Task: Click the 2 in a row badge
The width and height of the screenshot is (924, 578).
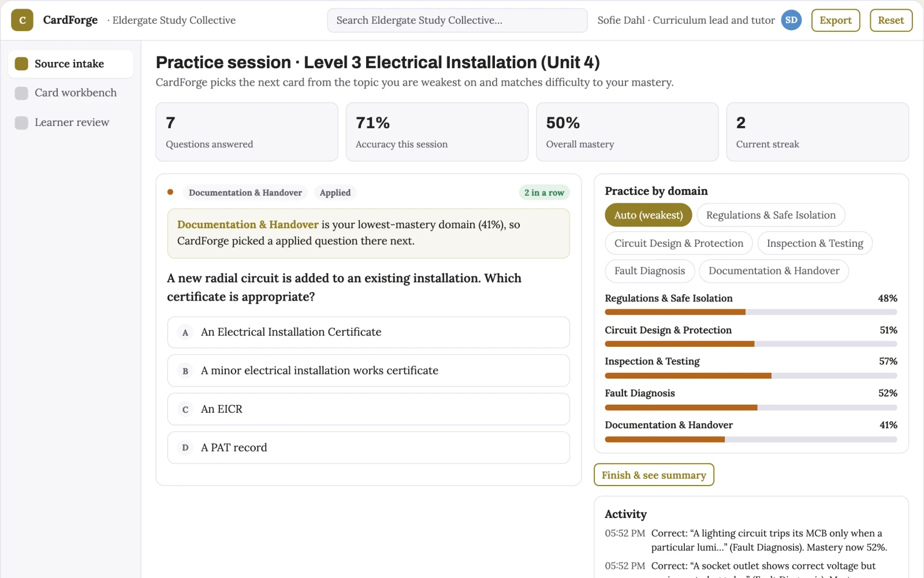Action: 544,192
